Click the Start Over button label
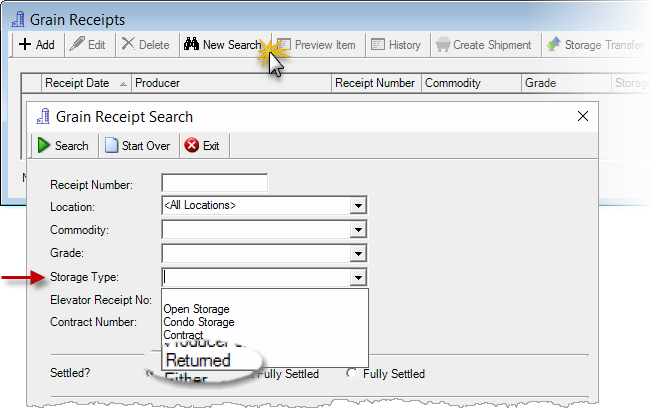The image size is (657, 408). coord(146,146)
